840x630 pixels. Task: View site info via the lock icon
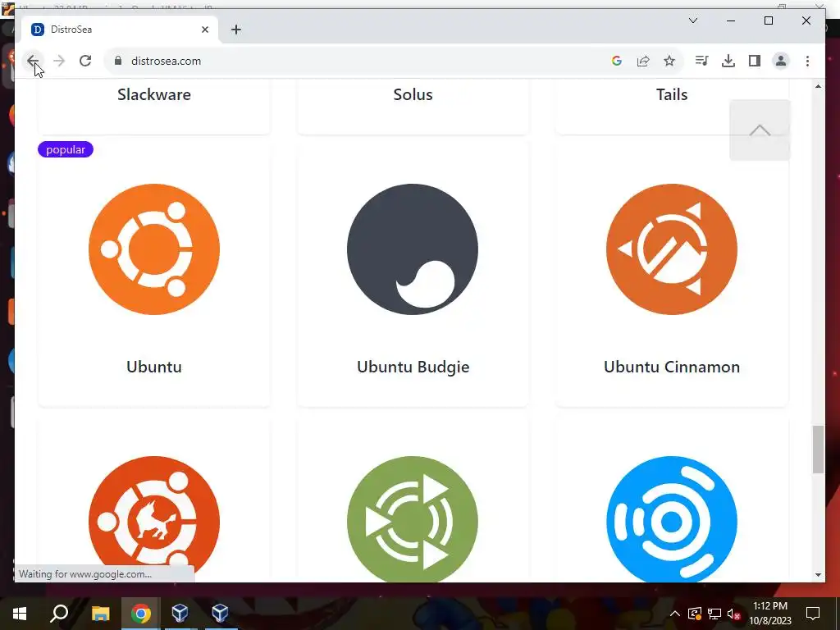pyautogui.click(x=118, y=61)
